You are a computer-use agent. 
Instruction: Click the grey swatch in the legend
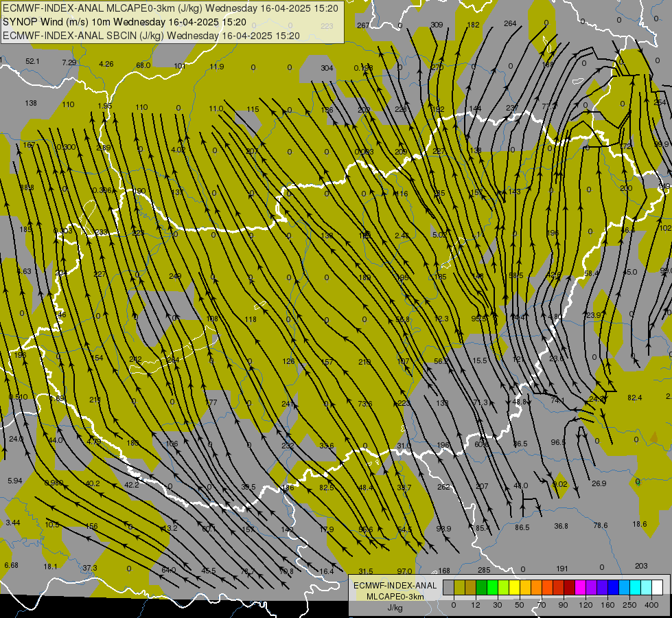(448, 587)
